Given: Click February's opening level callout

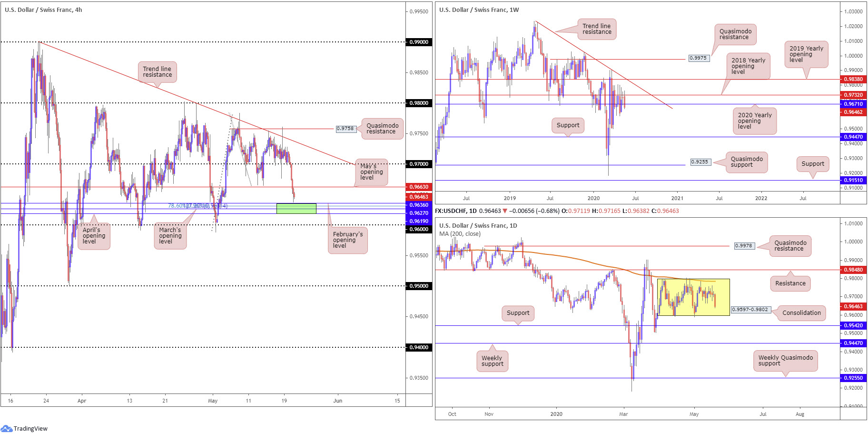Looking at the screenshot, I should click(x=348, y=240).
